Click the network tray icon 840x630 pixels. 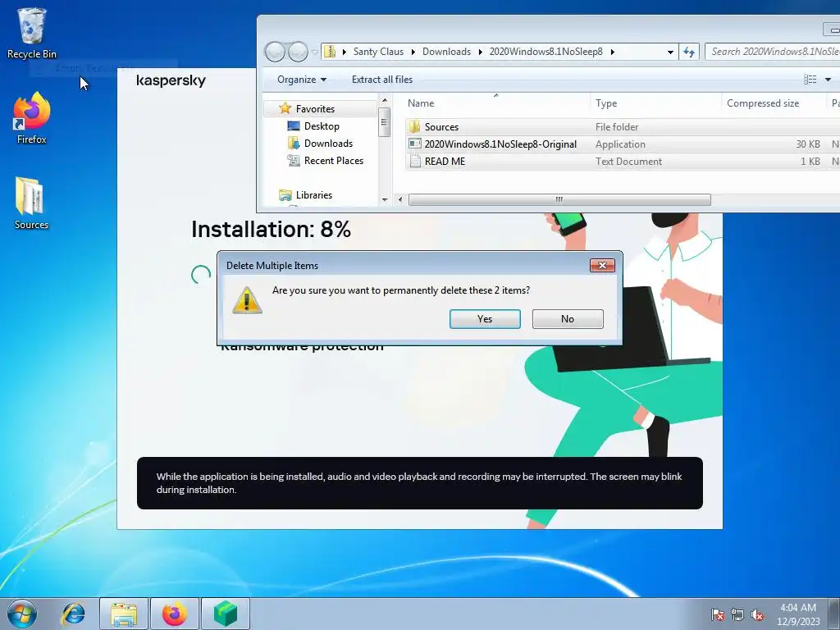point(737,614)
